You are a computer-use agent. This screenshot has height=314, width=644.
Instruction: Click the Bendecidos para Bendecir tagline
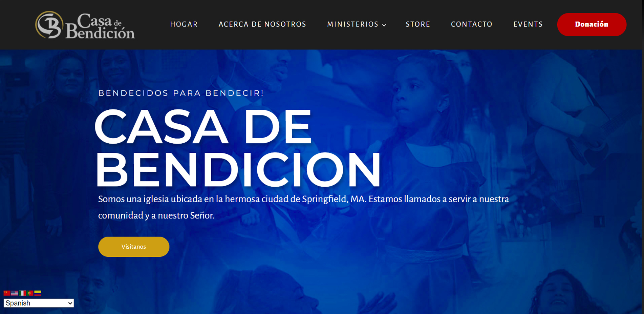(181, 93)
